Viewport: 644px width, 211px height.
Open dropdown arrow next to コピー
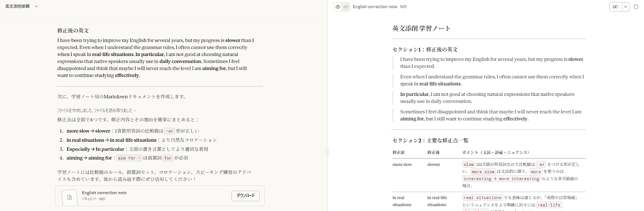pyautogui.click(x=625, y=7)
